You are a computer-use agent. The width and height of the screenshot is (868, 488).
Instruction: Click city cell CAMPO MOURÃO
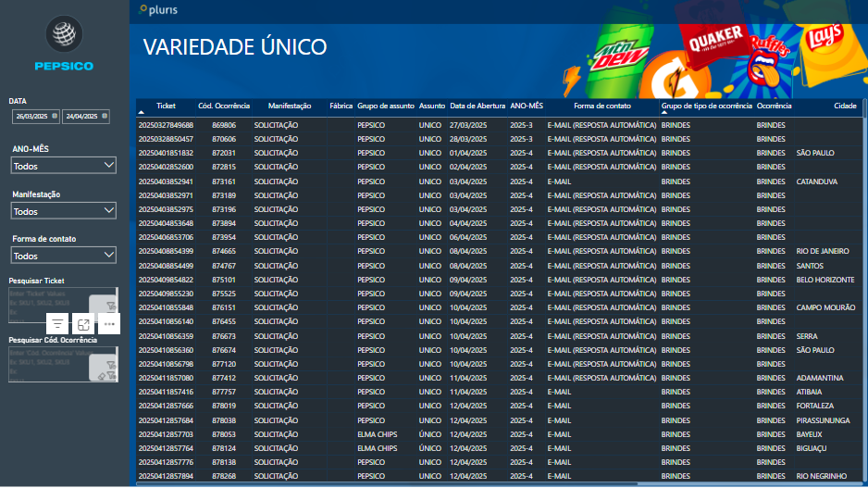point(825,307)
